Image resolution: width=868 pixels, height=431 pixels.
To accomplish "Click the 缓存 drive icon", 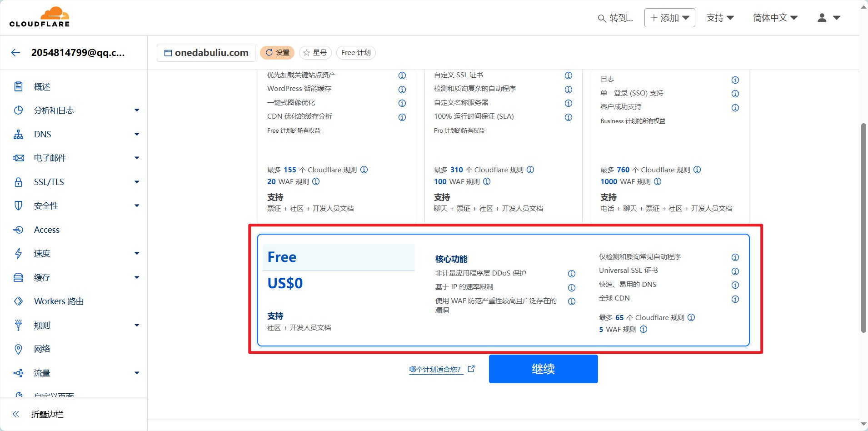I will coord(18,277).
